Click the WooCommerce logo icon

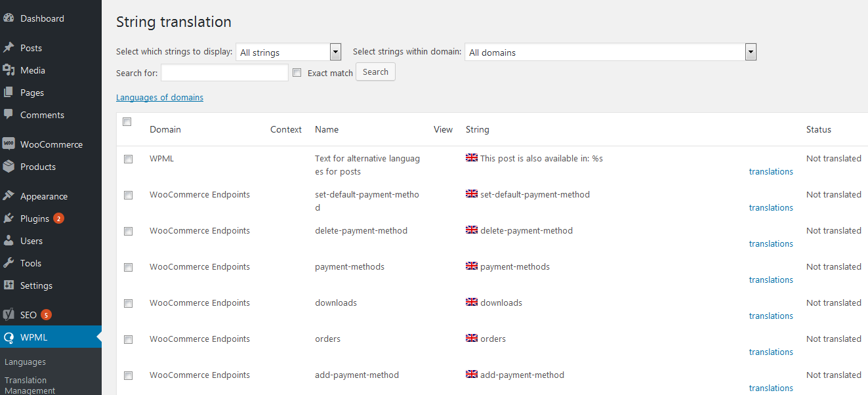(9, 144)
